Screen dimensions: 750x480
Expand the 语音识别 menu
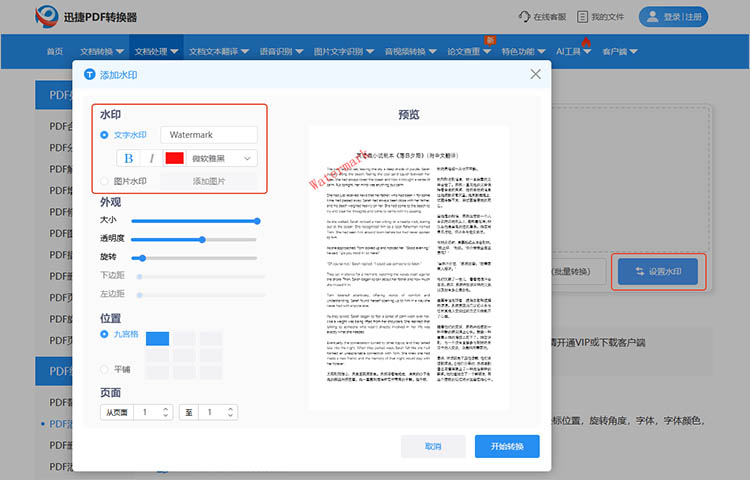[x=281, y=51]
